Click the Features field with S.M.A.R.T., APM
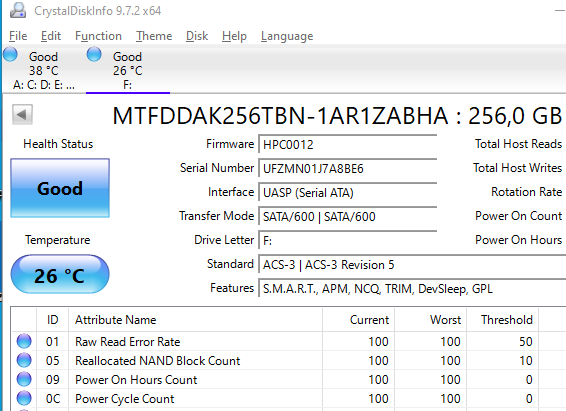The image size is (566, 411). point(412,289)
